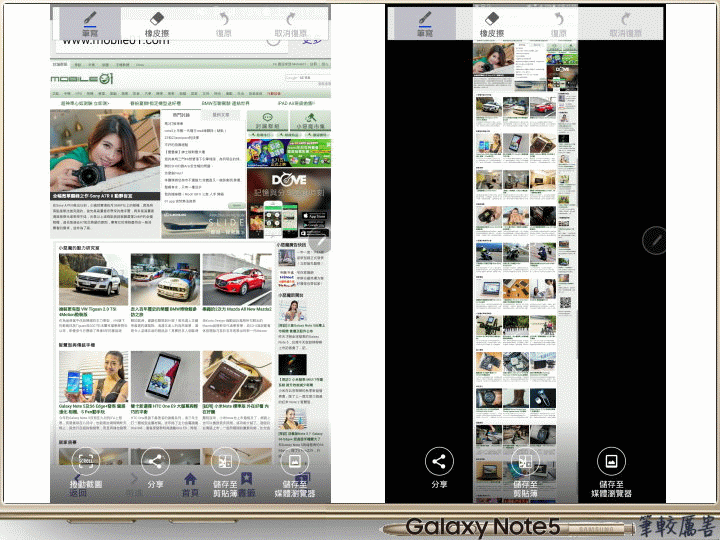This screenshot has width=720, height=540.
Task: Tap 取消復原 redo on left screen
Action: [x=291, y=23]
